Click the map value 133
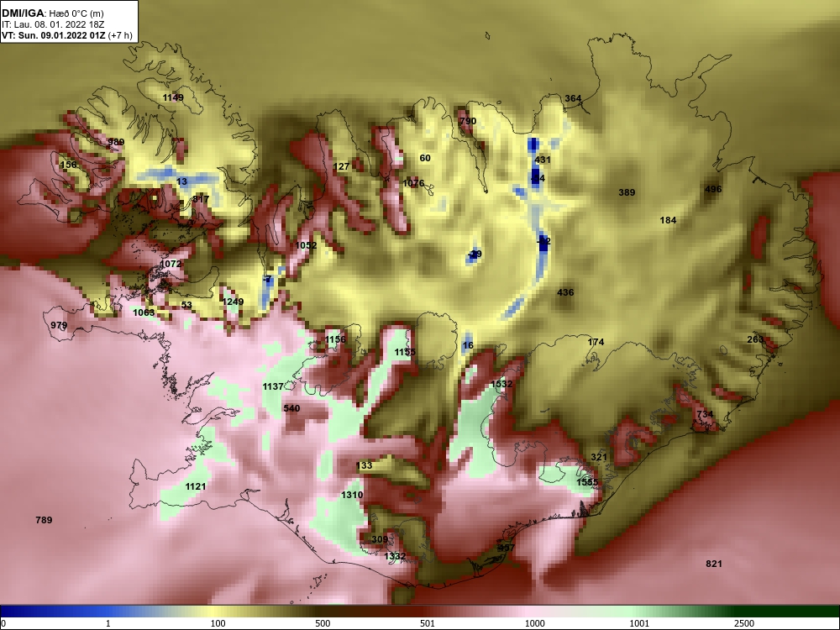The height and width of the screenshot is (630, 840). click(365, 465)
